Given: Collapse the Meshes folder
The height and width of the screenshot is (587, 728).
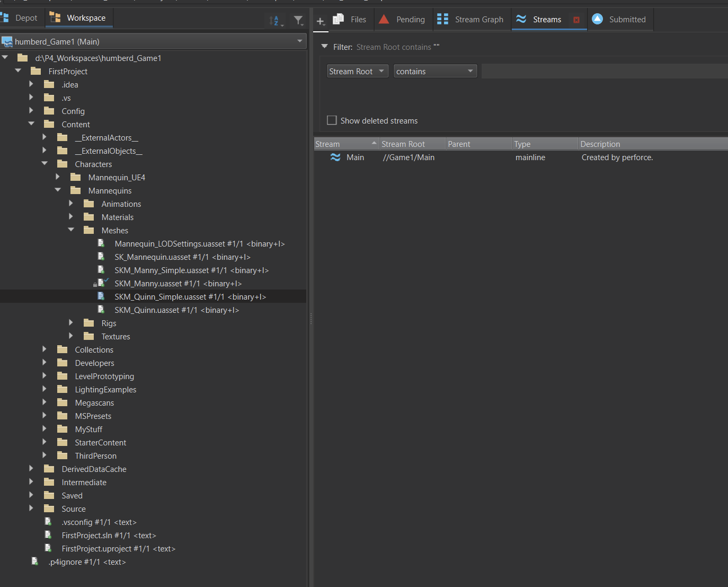Looking at the screenshot, I should pyautogui.click(x=71, y=230).
